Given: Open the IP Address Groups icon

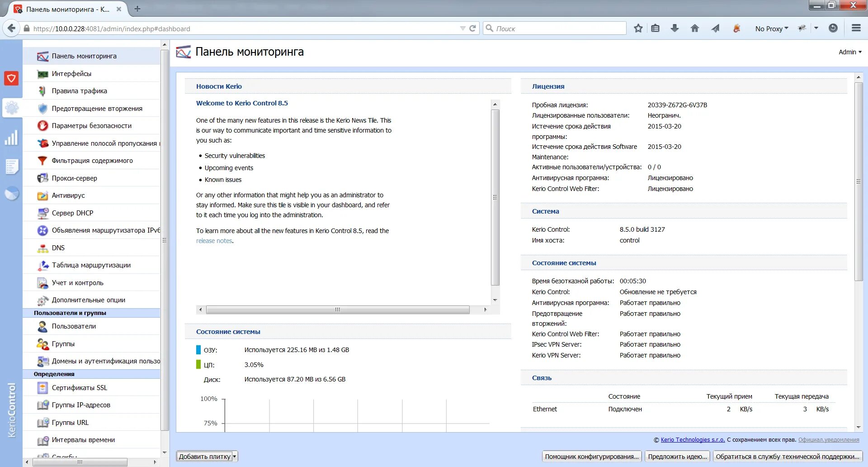Looking at the screenshot, I should 42,405.
